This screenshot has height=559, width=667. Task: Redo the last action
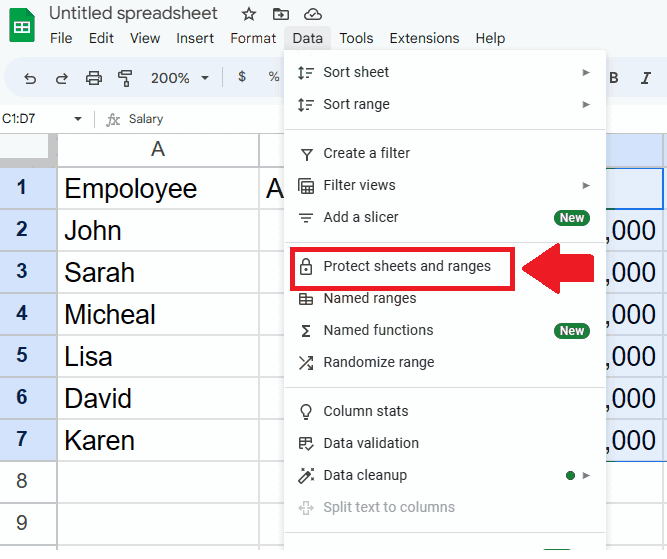tap(62, 78)
